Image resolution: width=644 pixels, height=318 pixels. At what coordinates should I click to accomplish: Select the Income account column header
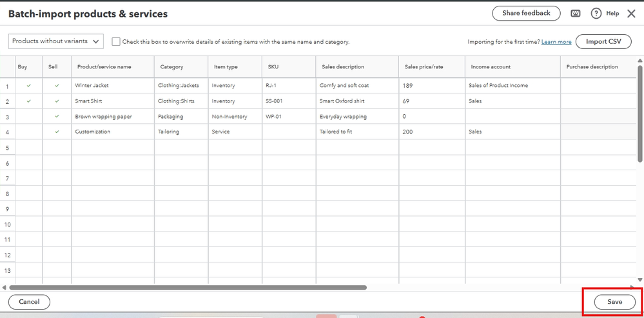[512, 66]
